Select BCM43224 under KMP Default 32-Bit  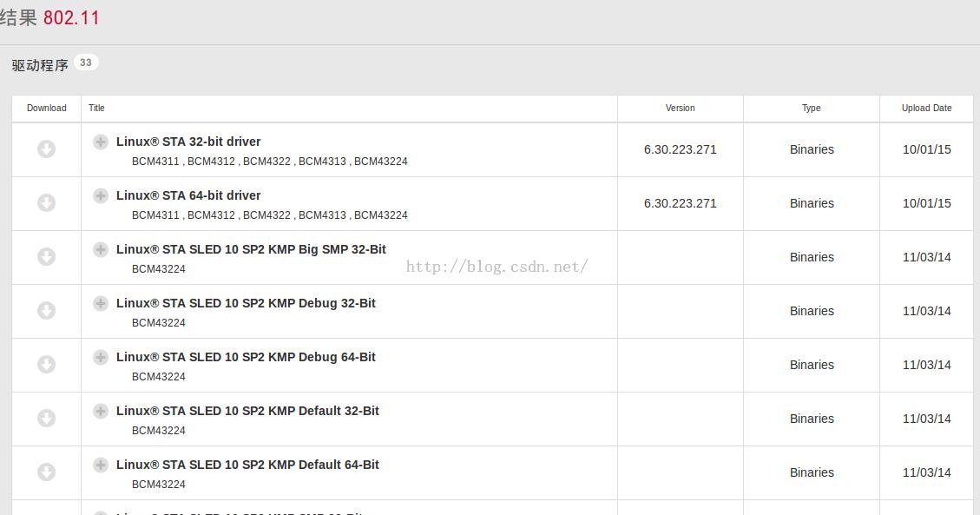pyautogui.click(x=159, y=430)
